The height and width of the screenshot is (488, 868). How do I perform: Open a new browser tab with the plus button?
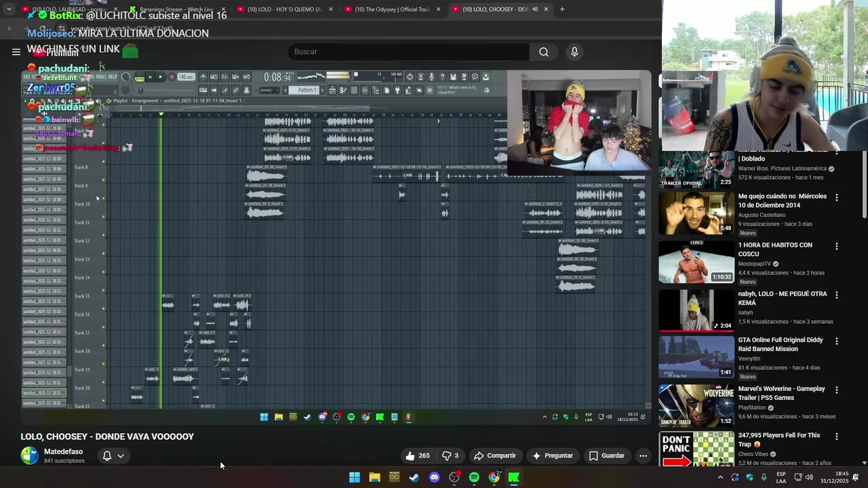562,9
